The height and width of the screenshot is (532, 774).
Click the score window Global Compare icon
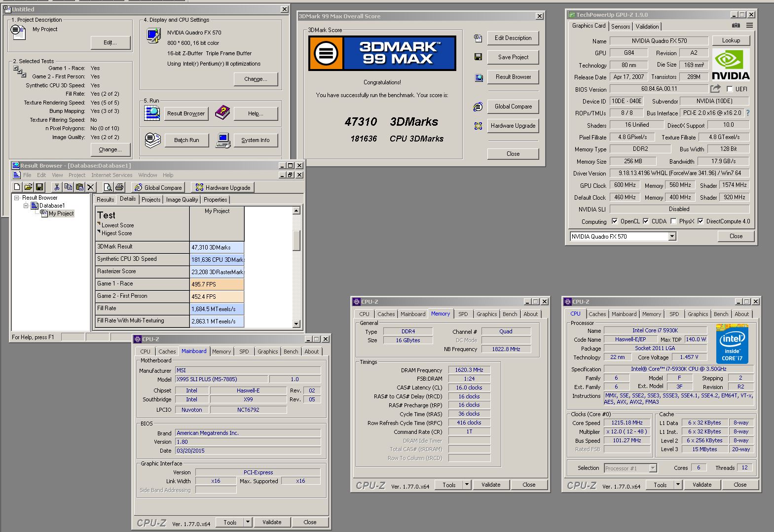(x=478, y=106)
